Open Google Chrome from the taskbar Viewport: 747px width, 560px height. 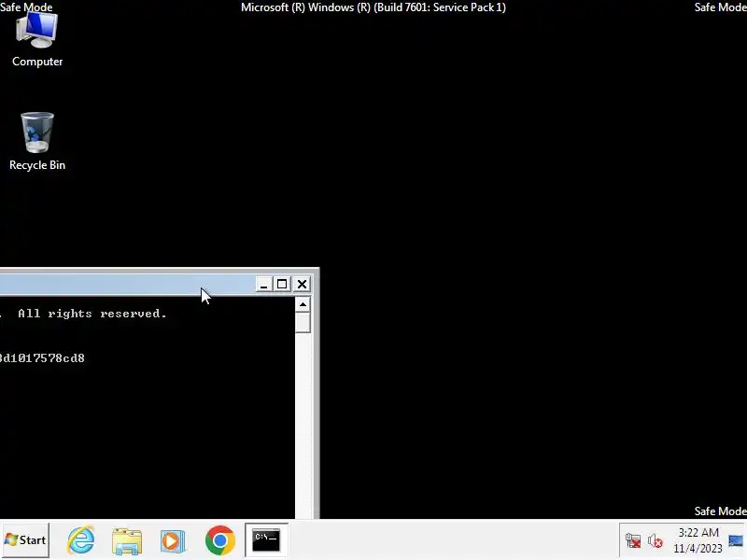tap(220, 540)
